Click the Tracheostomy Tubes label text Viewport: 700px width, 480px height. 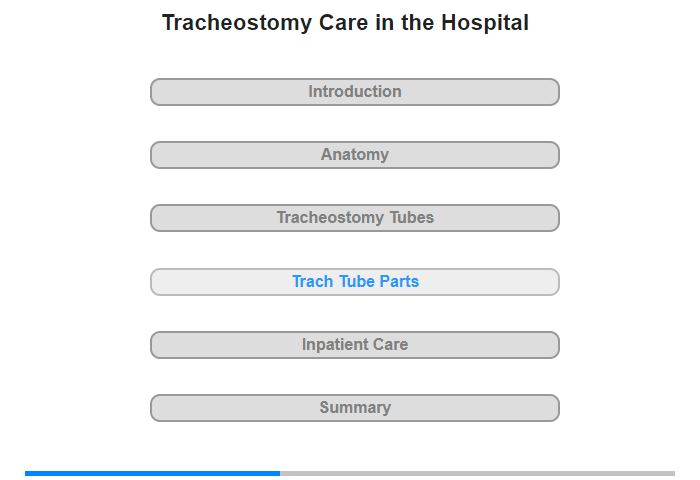(355, 218)
